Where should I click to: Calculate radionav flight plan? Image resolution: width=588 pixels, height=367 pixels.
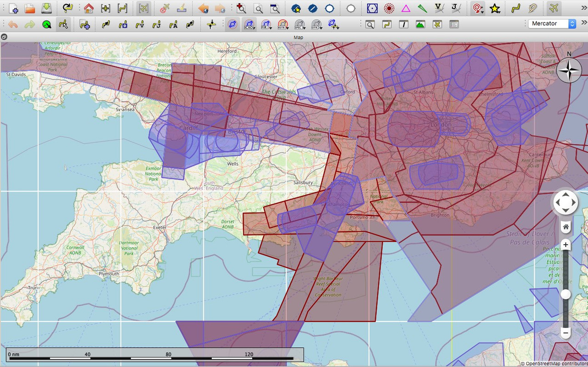click(x=123, y=24)
